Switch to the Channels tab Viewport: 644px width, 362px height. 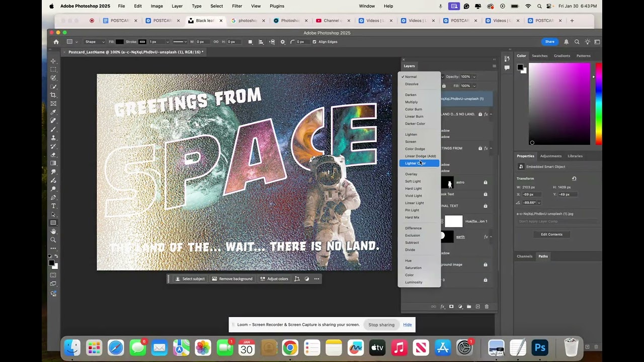click(x=524, y=256)
